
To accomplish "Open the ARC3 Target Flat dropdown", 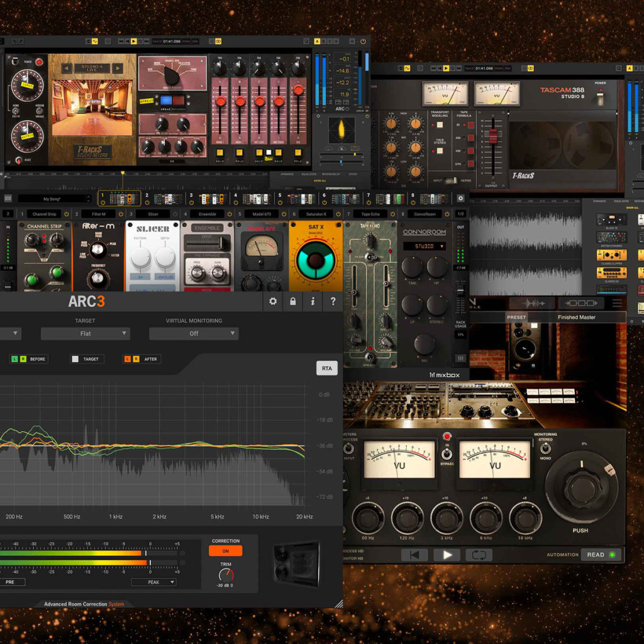I will pyautogui.click(x=86, y=333).
